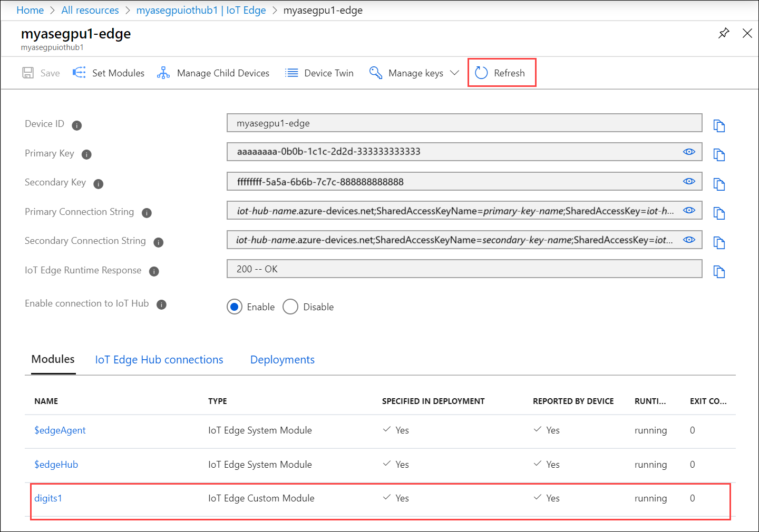759x532 pixels.
Task: Open the digits1 module
Action: [x=48, y=498]
